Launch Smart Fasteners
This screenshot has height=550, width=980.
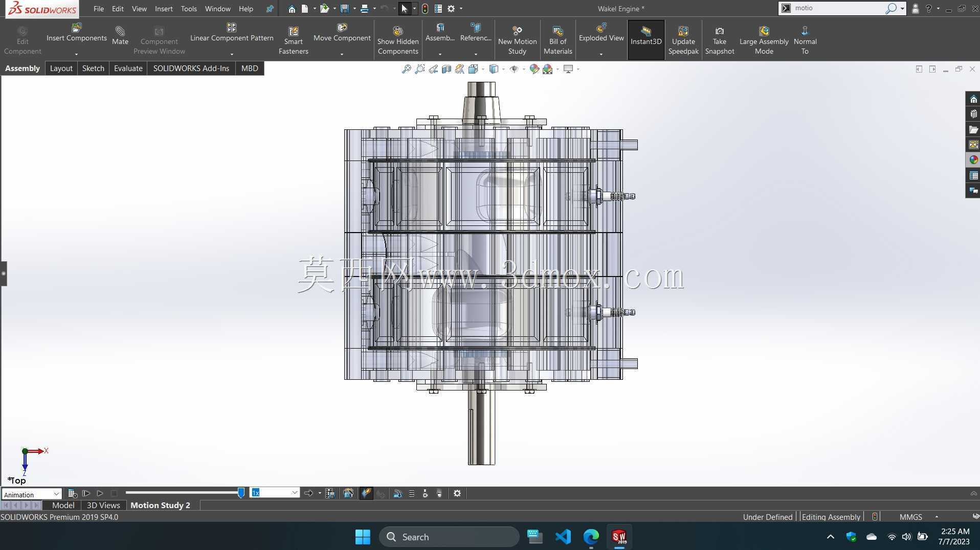[293, 40]
